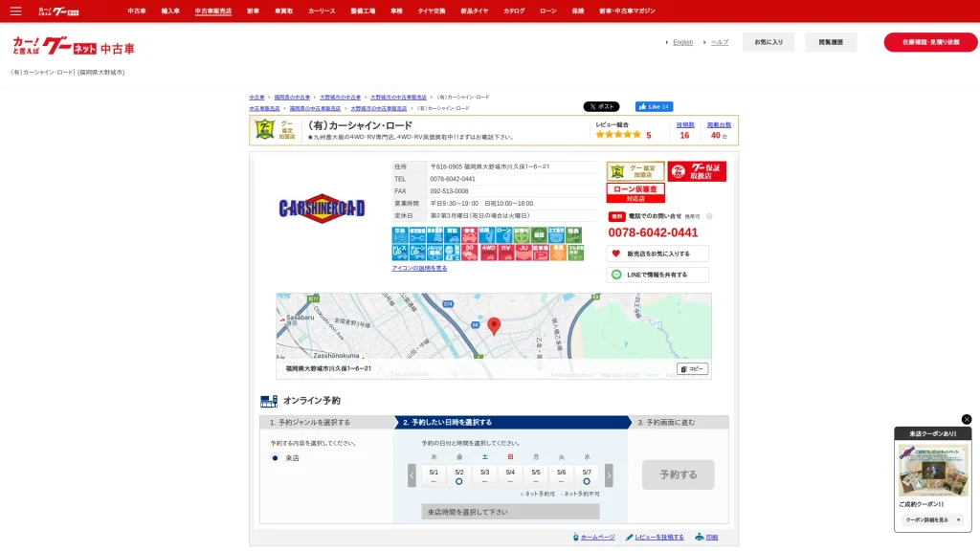Viewport: 980px width, 551px height.
Task: Click the red RV icon
Action: point(506,253)
